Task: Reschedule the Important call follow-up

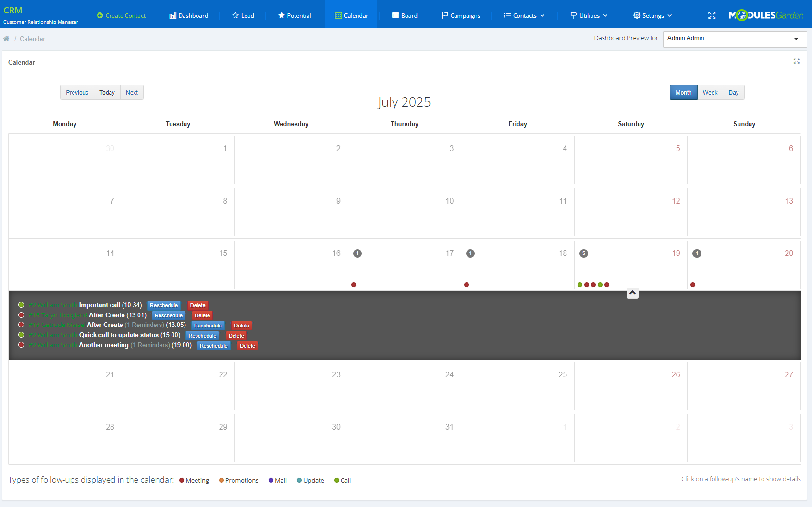Action: coord(163,305)
